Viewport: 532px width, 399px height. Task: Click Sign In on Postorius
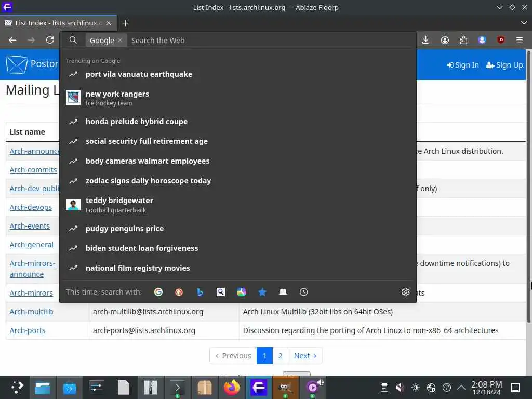click(463, 65)
